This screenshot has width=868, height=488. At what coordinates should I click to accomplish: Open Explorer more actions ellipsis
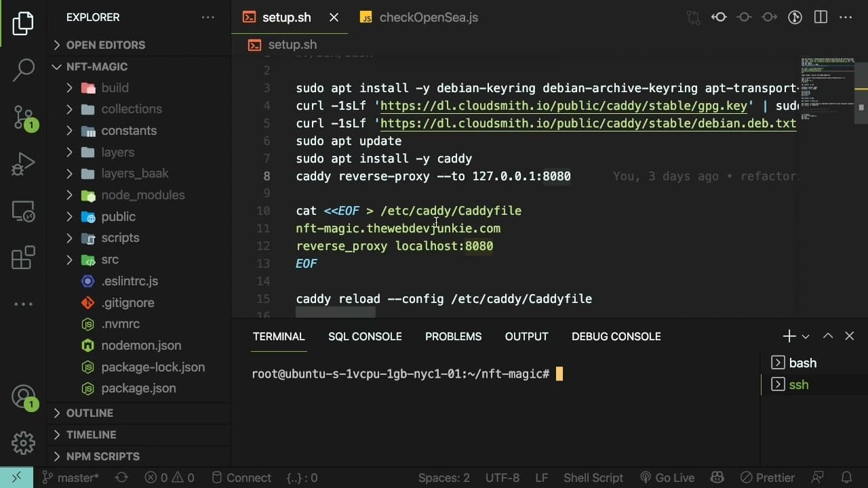pyautogui.click(x=208, y=18)
